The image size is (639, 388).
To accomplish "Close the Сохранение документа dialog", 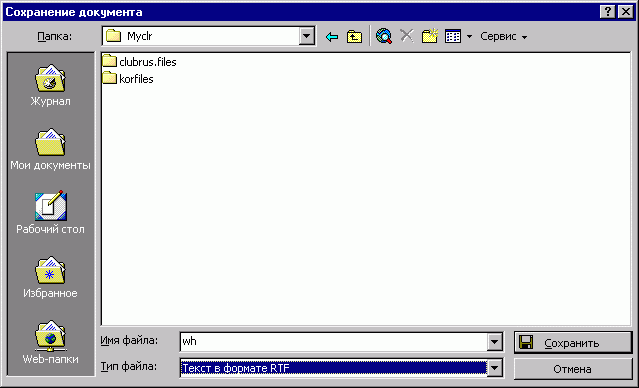I will coord(625,12).
